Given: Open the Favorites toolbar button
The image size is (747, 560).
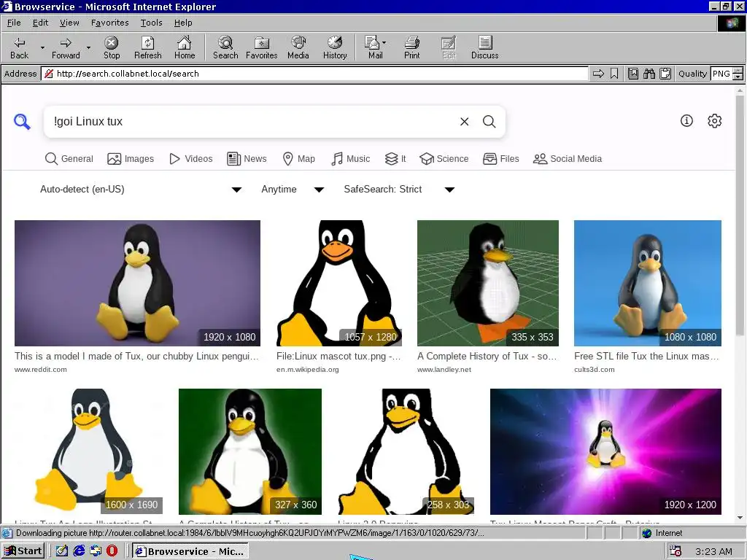Looking at the screenshot, I should coord(262,47).
